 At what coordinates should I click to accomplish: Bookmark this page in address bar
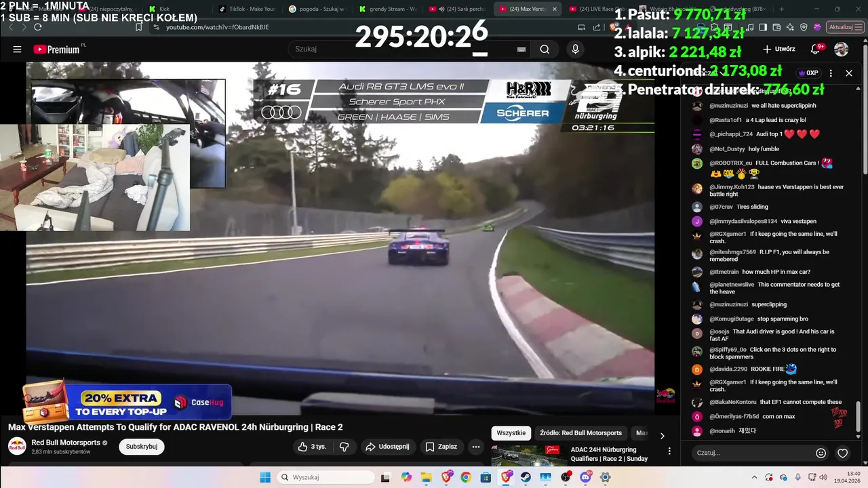(138, 27)
